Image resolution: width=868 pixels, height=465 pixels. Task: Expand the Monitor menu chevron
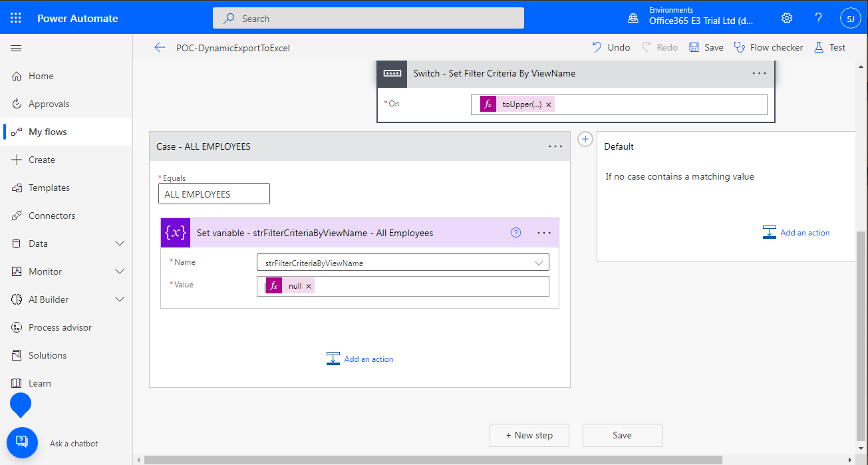pyautogui.click(x=120, y=271)
